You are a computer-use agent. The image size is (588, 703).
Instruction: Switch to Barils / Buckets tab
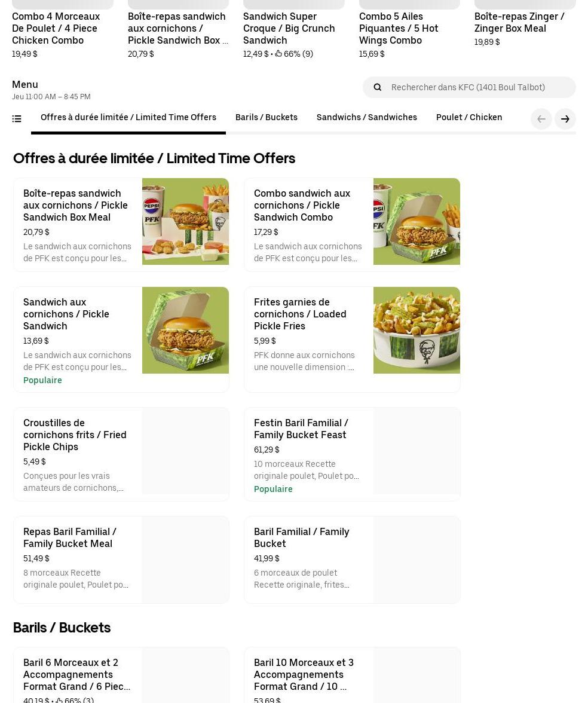[267, 117]
